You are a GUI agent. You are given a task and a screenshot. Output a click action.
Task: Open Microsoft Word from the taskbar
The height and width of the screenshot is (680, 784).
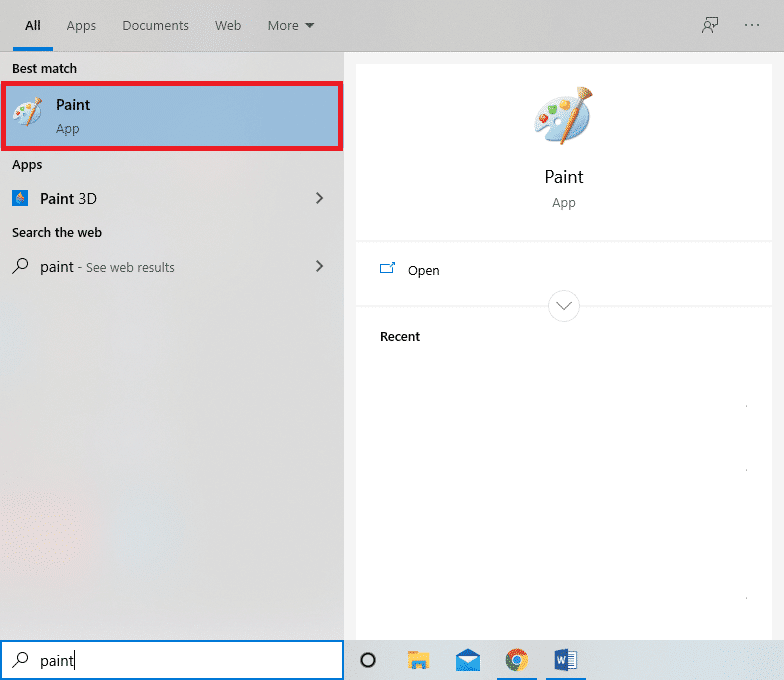[566, 660]
